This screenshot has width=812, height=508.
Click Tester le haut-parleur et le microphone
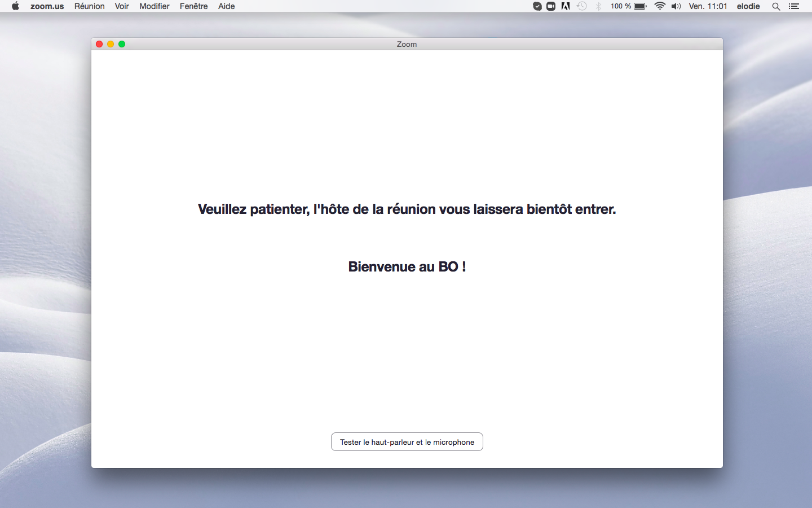[x=407, y=442]
